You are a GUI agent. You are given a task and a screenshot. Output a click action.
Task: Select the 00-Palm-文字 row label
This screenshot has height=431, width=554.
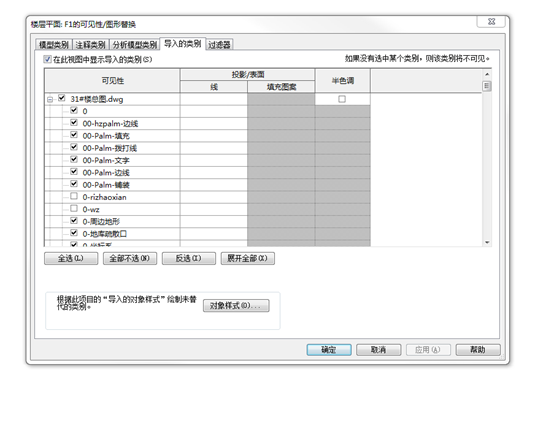pyautogui.click(x=106, y=160)
